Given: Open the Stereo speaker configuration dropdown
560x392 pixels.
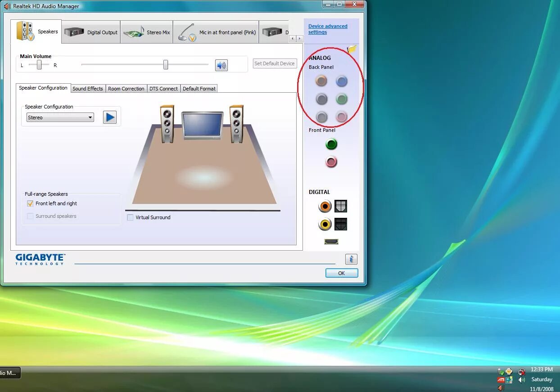Looking at the screenshot, I should pyautogui.click(x=60, y=117).
